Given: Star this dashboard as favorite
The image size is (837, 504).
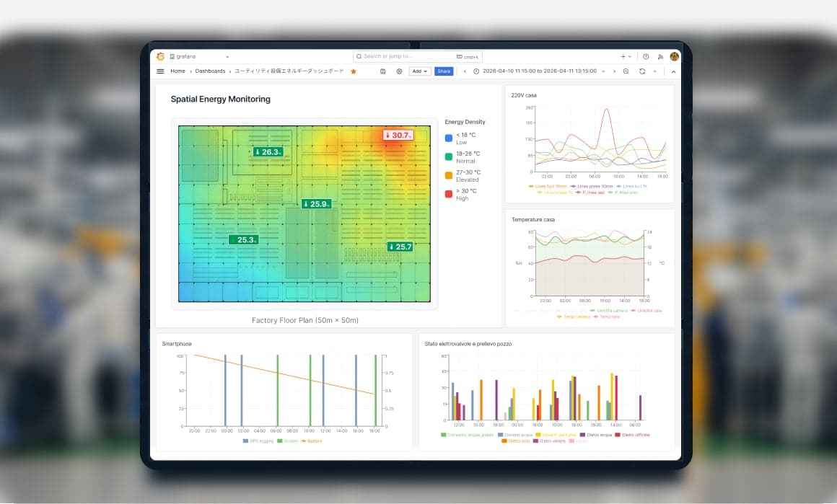Looking at the screenshot, I should pos(354,71).
